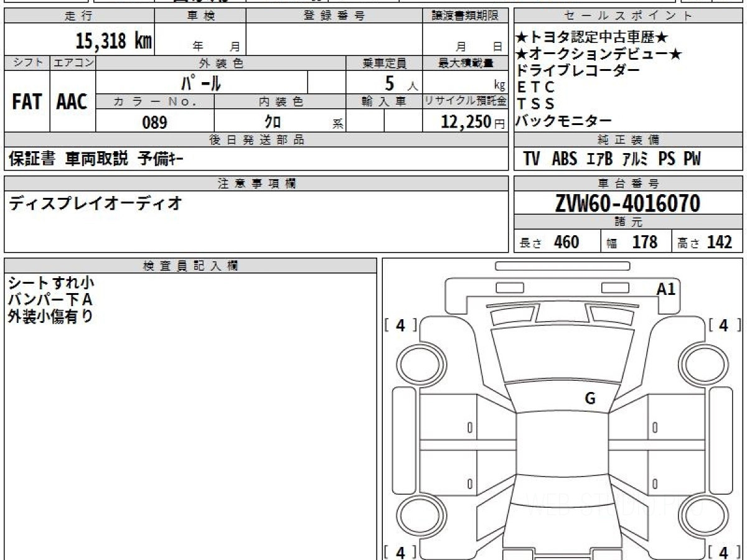Viewport: 747px width, 560px height.
Task: Click the interior color value クロ
Action: (x=273, y=122)
